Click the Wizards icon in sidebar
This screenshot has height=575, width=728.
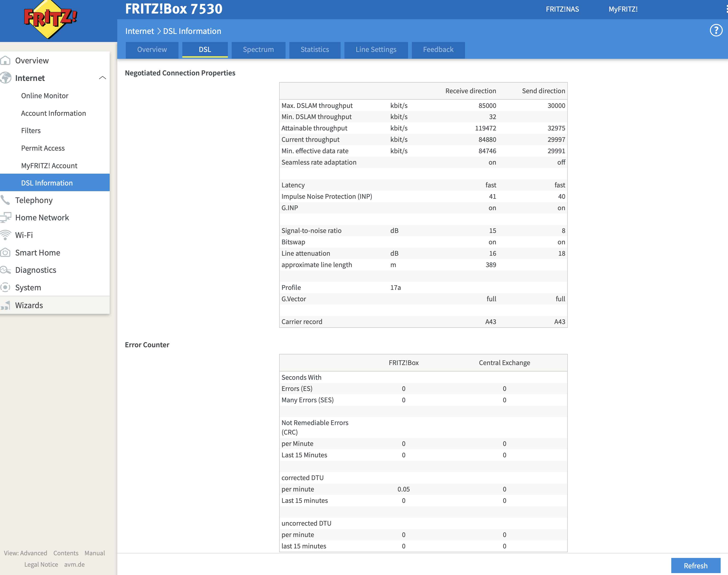tap(5, 305)
